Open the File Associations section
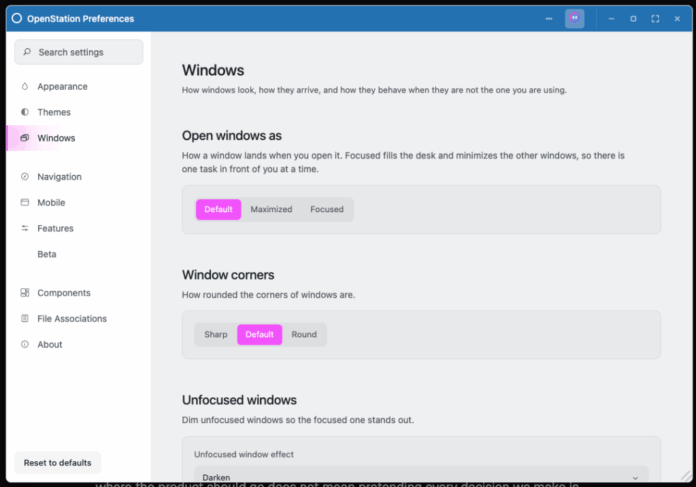The height and width of the screenshot is (487, 696). 79,318
